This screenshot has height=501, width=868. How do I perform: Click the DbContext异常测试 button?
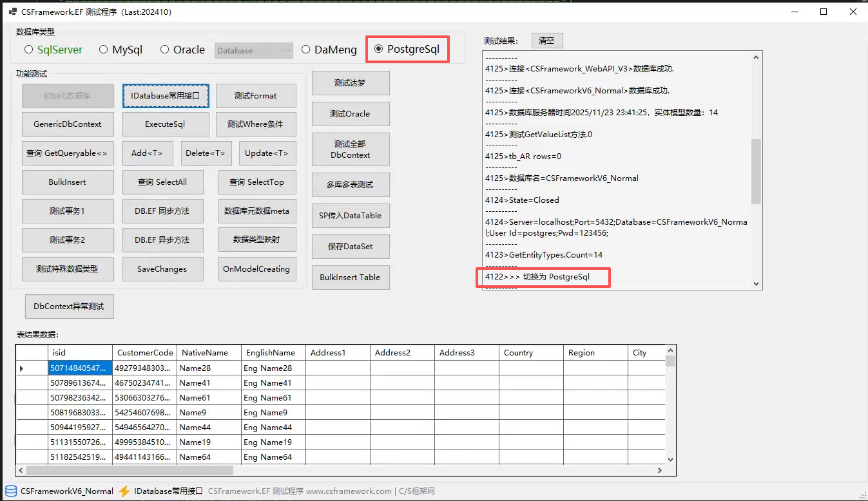(x=69, y=306)
